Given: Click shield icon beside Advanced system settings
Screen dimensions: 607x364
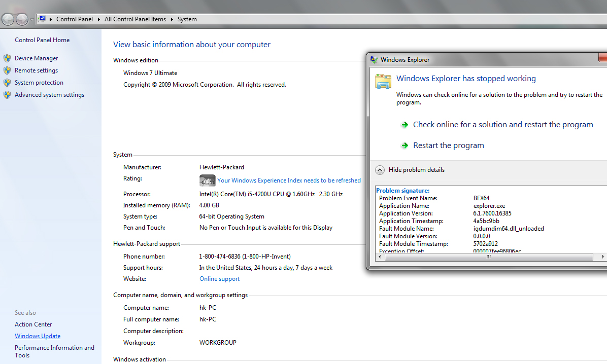Looking at the screenshot, I should [x=7, y=95].
